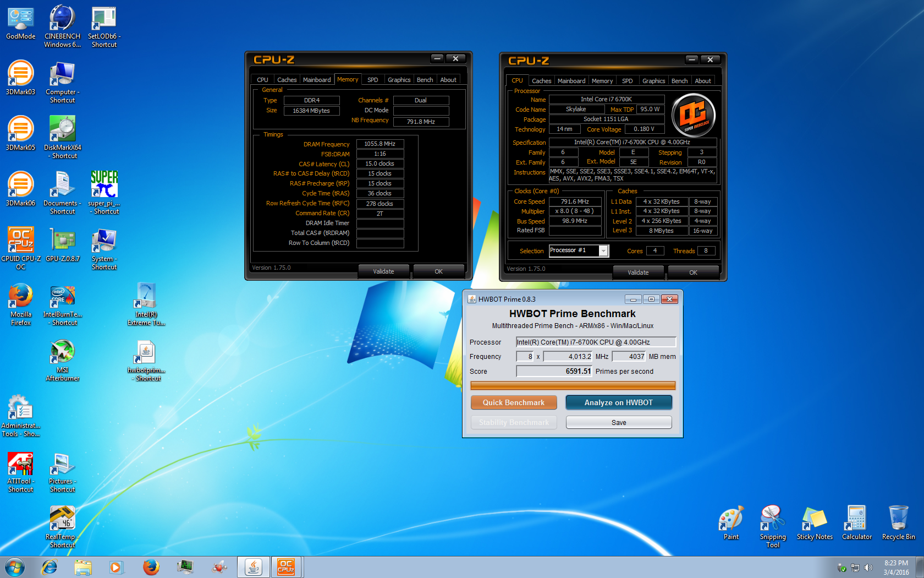Viewport: 924px width, 578px height.
Task: Select the Paint desktop icon
Action: click(731, 522)
